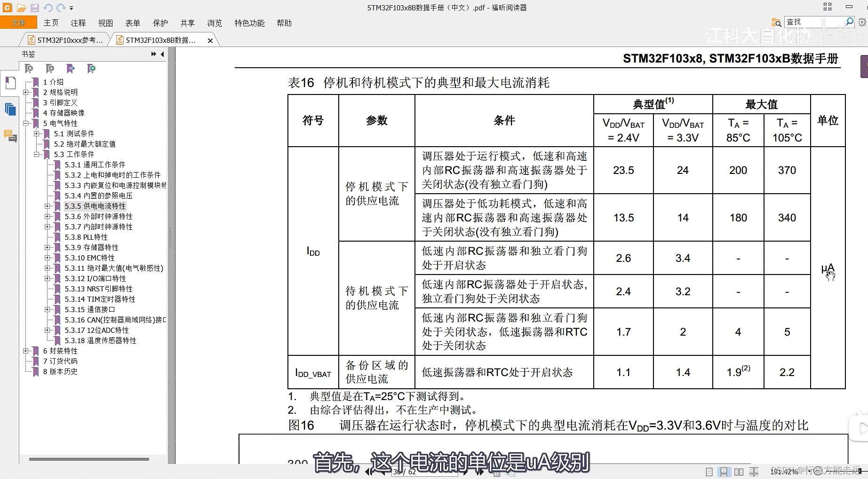
Task: Switch to the 表单 ribbon tab
Action: [x=133, y=23]
